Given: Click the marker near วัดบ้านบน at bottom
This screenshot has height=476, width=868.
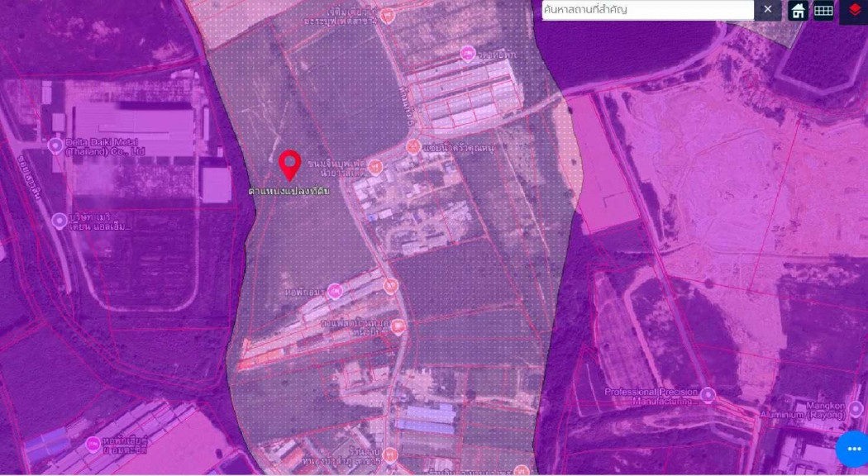Looking at the screenshot, I should point(391,454).
